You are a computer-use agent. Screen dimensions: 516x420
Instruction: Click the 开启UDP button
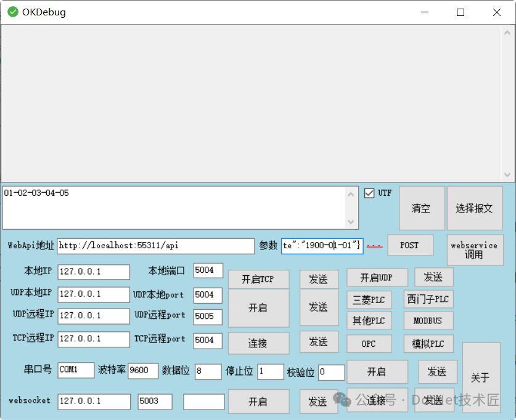[377, 277]
